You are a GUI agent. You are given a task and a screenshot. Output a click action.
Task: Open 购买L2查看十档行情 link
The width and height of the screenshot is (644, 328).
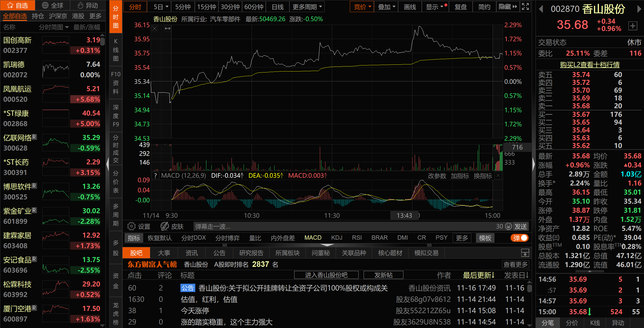click(x=590, y=65)
